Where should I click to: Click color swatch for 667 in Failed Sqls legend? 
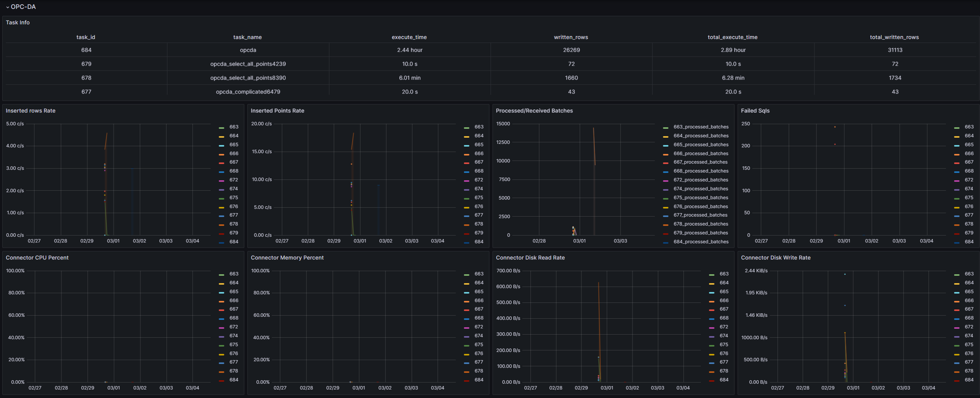957,162
